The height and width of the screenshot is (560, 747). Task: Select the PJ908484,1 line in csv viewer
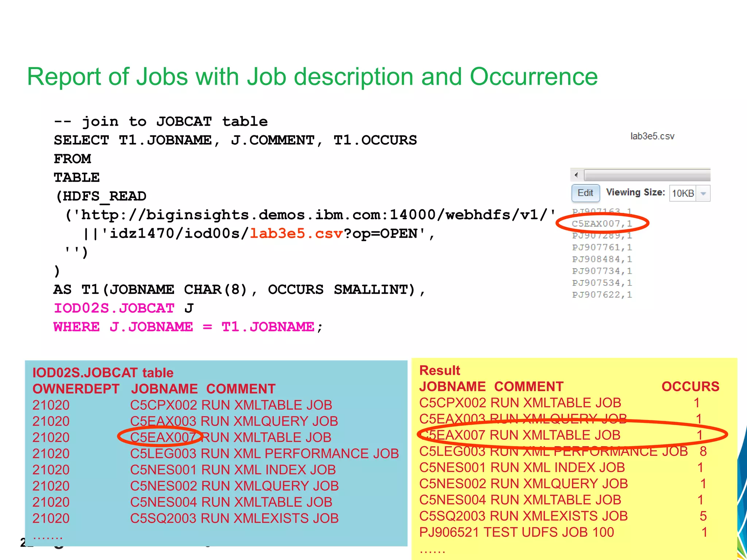pyautogui.click(x=602, y=259)
